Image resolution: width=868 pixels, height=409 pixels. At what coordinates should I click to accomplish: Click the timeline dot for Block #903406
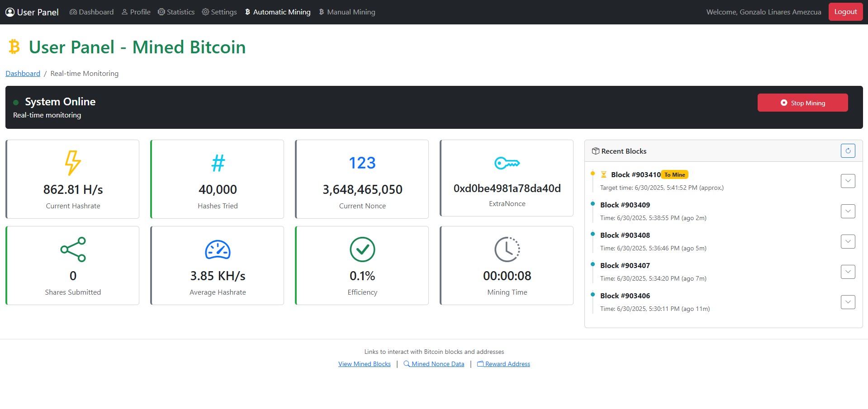coord(593,295)
